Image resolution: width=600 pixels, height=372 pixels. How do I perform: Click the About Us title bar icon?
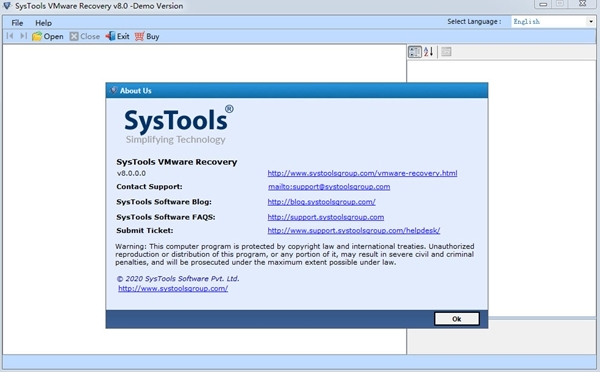click(113, 91)
